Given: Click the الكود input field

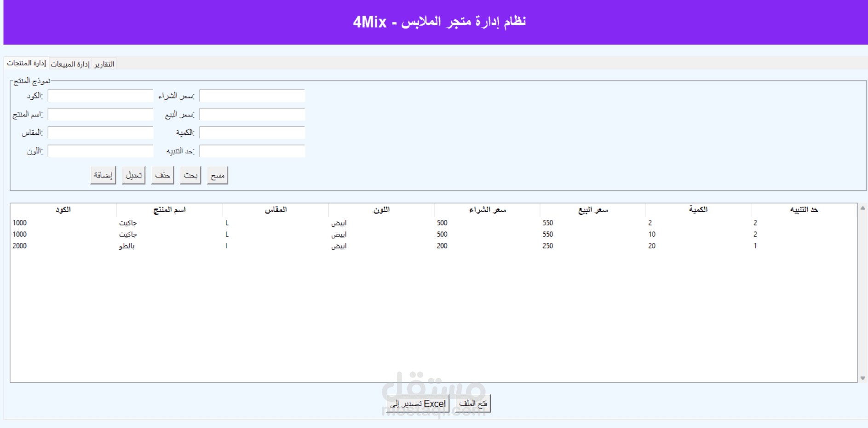Looking at the screenshot, I should coord(100,96).
